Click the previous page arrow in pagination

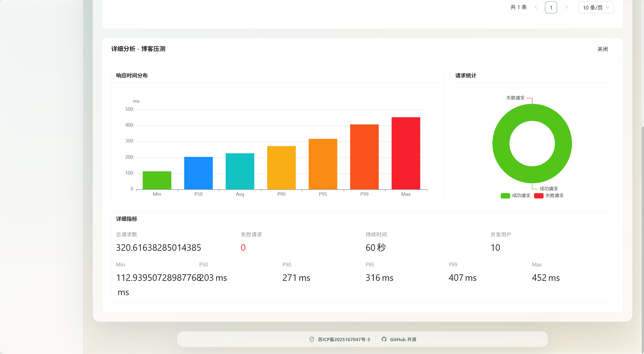point(536,7)
